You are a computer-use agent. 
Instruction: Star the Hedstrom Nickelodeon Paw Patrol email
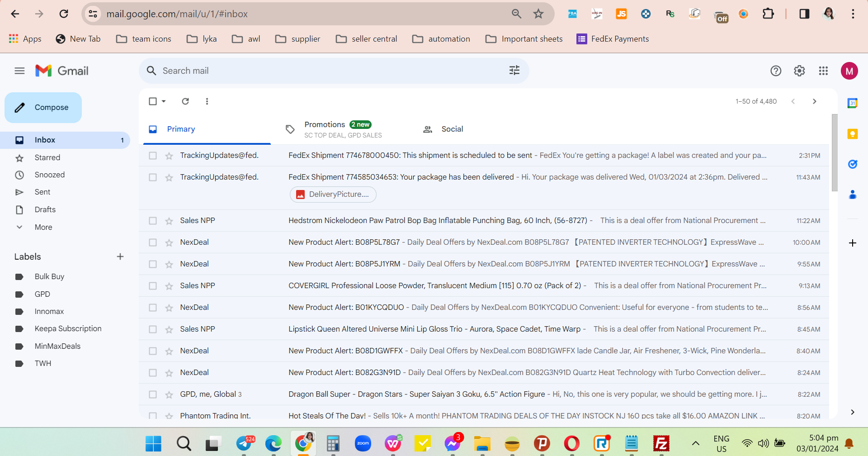point(169,221)
